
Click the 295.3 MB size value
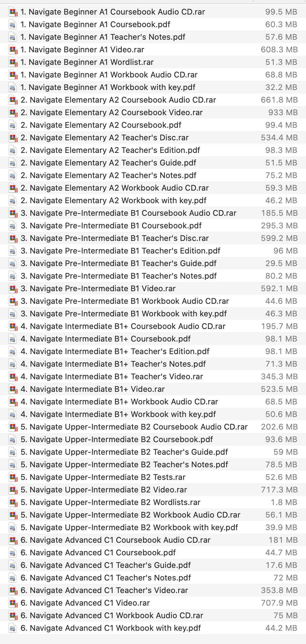pyautogui.click(x=279, y=226)
